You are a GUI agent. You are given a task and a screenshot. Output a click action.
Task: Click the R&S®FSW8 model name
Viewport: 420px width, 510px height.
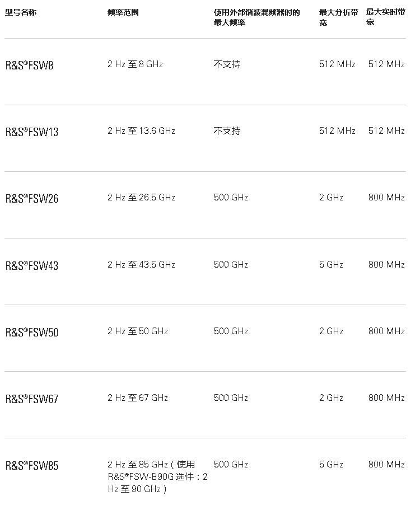[x=30, y=65]
